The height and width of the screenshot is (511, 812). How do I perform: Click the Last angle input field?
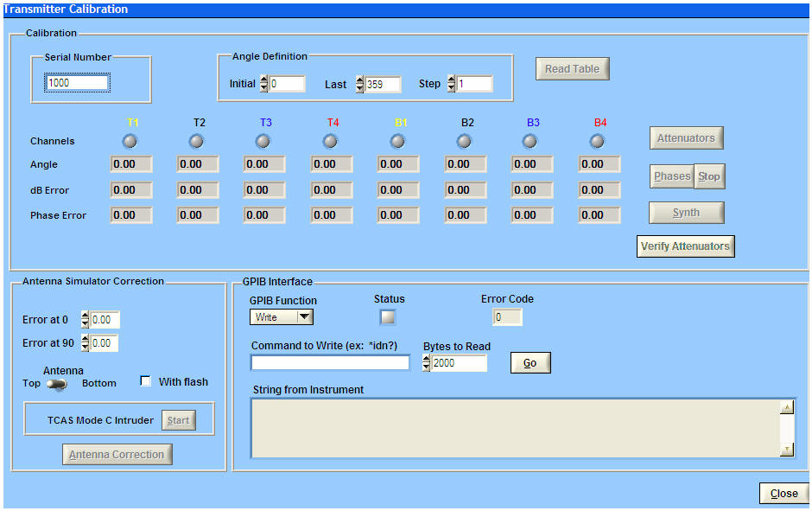383,85
